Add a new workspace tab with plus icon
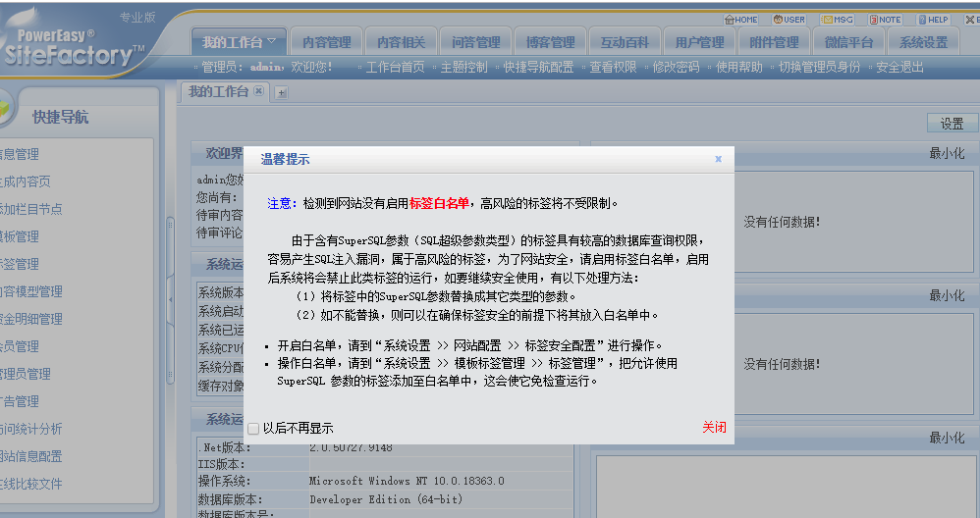 point(281,93)
